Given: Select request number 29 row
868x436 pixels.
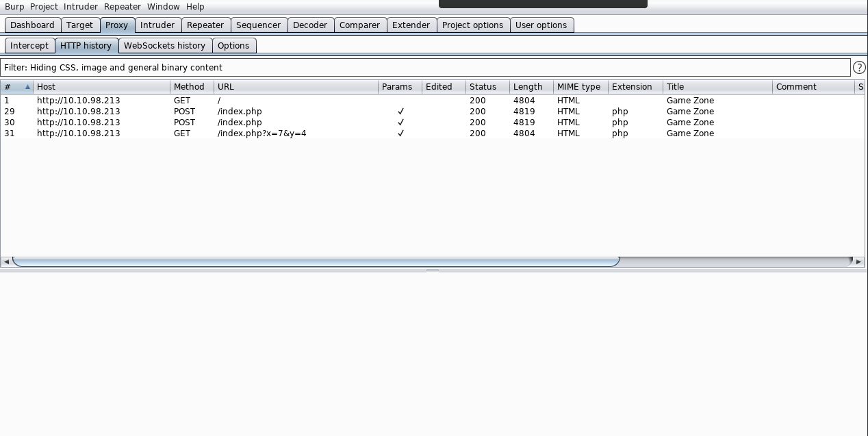Looking at the screenshot, I should [432, 112].
